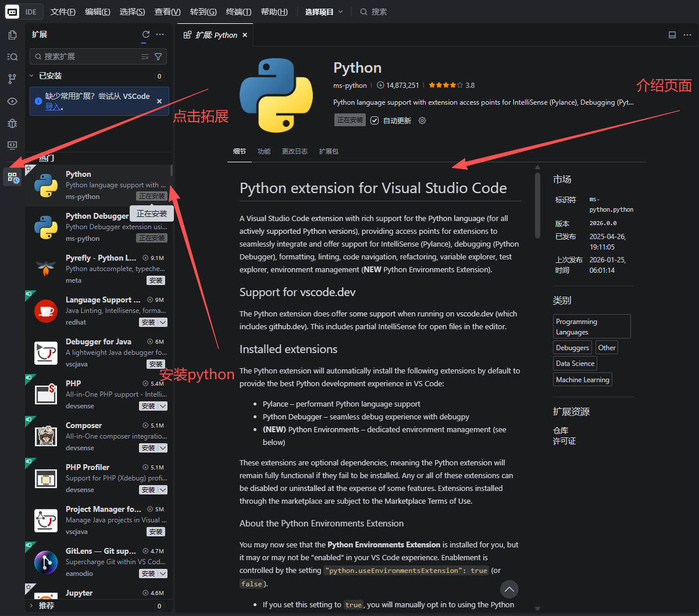Click the Extensions icon in activity bar

pyautogui.click(x=12, y=177)
